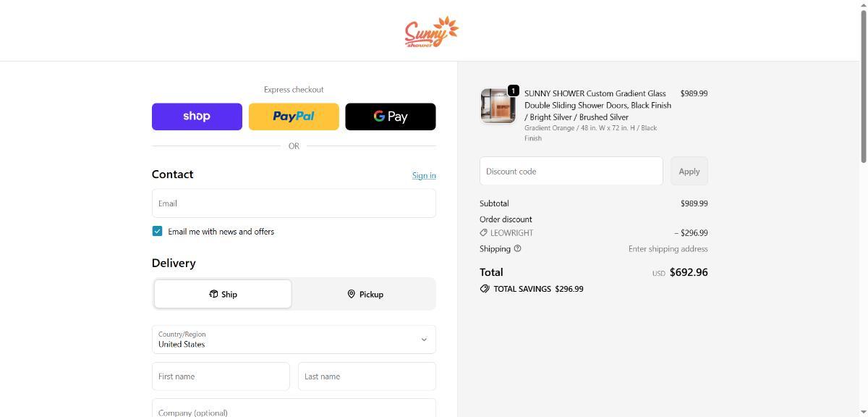
Task: Click the shipping help question mark icon
Action: coord(517,248)
